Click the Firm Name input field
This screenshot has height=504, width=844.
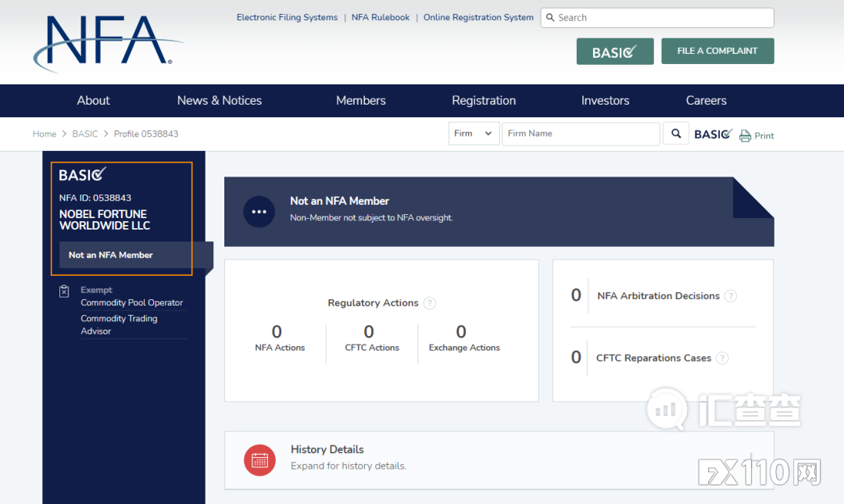[x=580, y=134]
